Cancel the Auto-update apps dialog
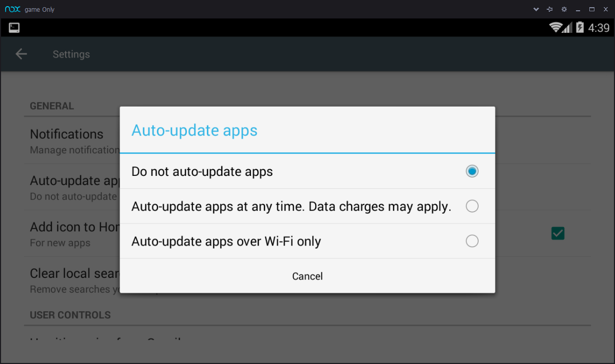Image resolution: width=615 pixels, height=364 pixels. [x=307, y=276]
